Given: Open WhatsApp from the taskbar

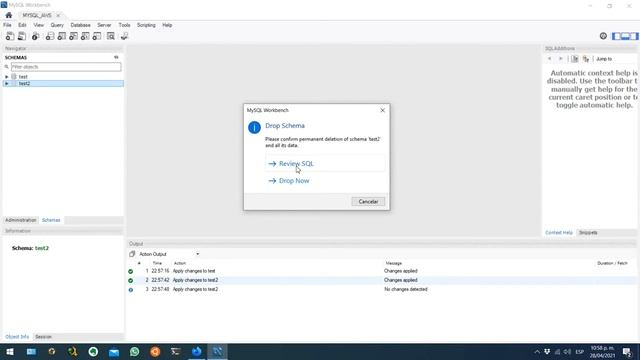Looking at the screenshot, I should (x=134, y=351).
